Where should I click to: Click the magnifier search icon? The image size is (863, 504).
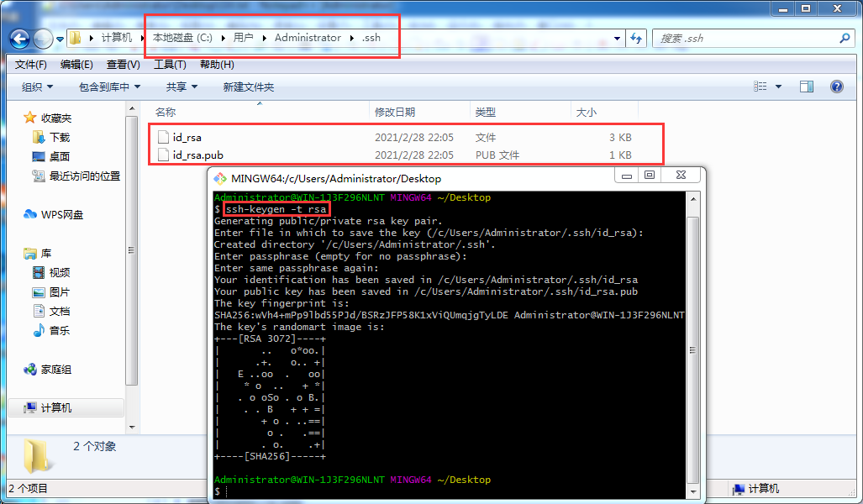point(845,38)
